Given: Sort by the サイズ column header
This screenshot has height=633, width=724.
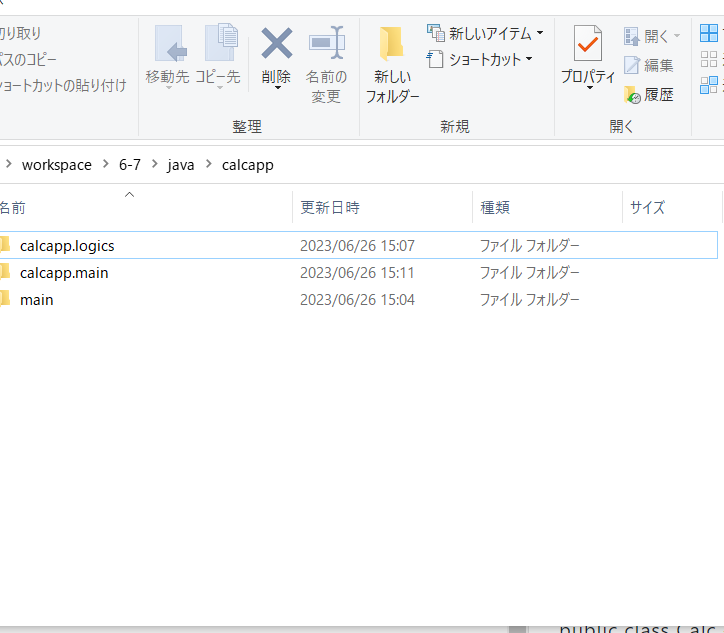Looking at the screenshot, I should click(647, 208).
